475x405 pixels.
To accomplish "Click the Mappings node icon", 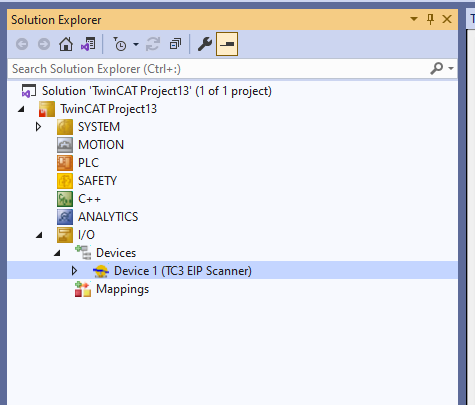I will [83, 289].
